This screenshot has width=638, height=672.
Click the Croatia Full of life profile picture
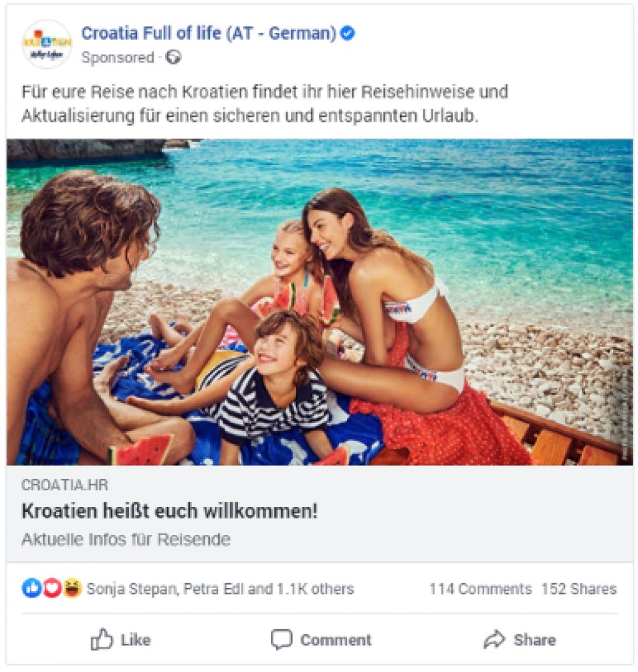point(47,44)
